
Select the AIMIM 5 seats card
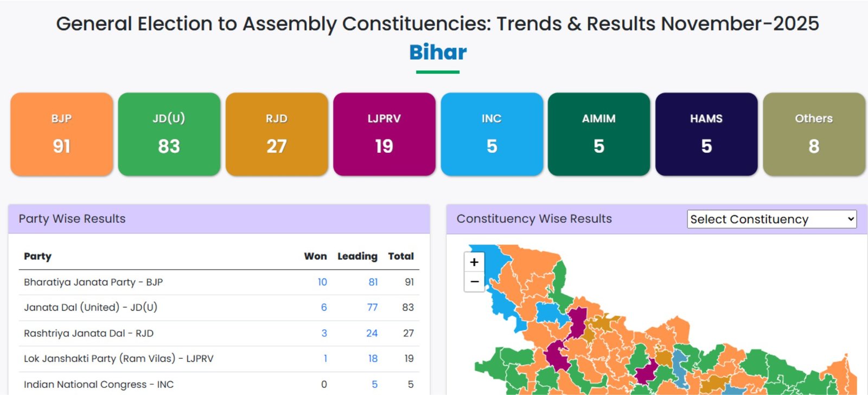point(599,134)
